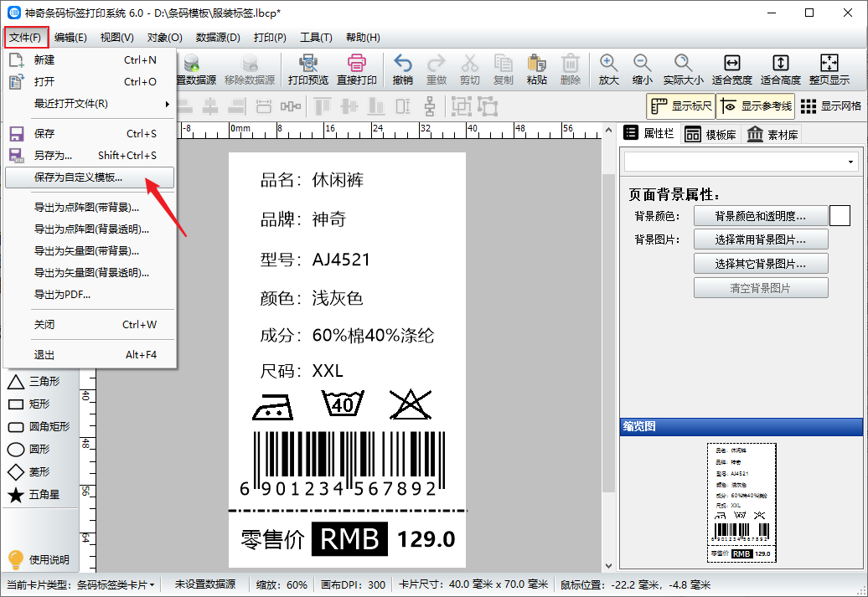868x597 pixels.
Task: Undo the last action with 撤销
Action: [x=402, y=69]
